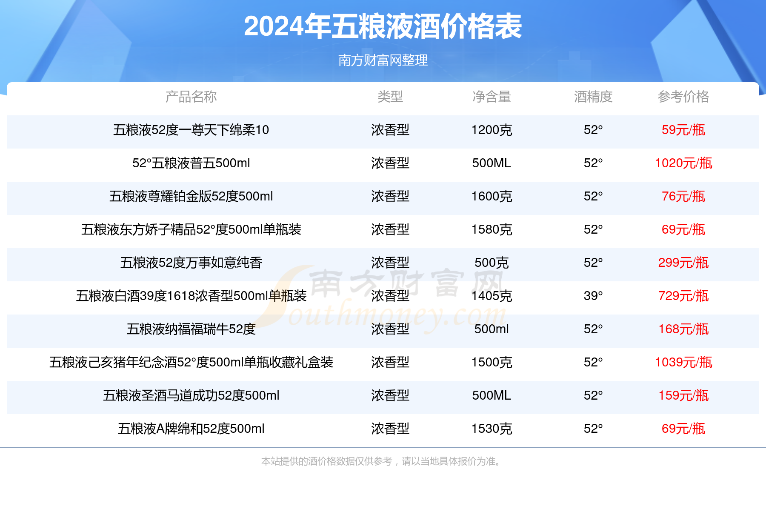Click the title 2024年五粮液酒价格表
The image size is (766, 532).
pos(383,26)
